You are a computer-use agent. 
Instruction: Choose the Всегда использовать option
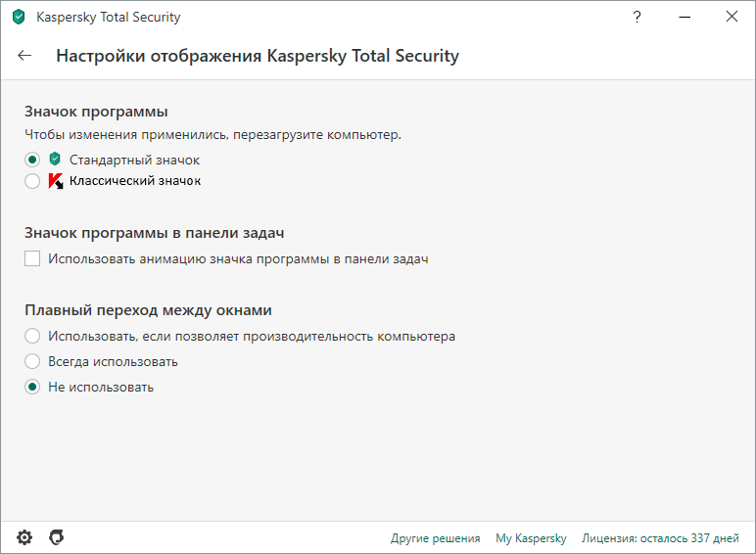[x=32, y=361]
